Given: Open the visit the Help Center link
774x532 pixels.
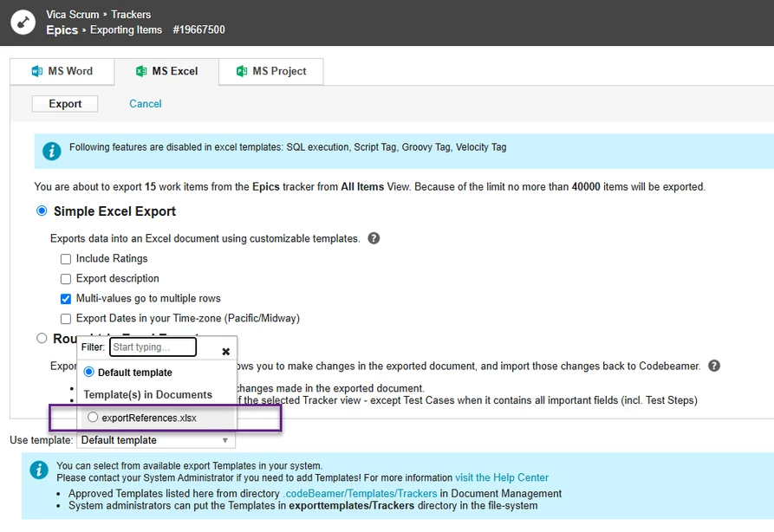Looking at the screenshot, I should [502, 477].
